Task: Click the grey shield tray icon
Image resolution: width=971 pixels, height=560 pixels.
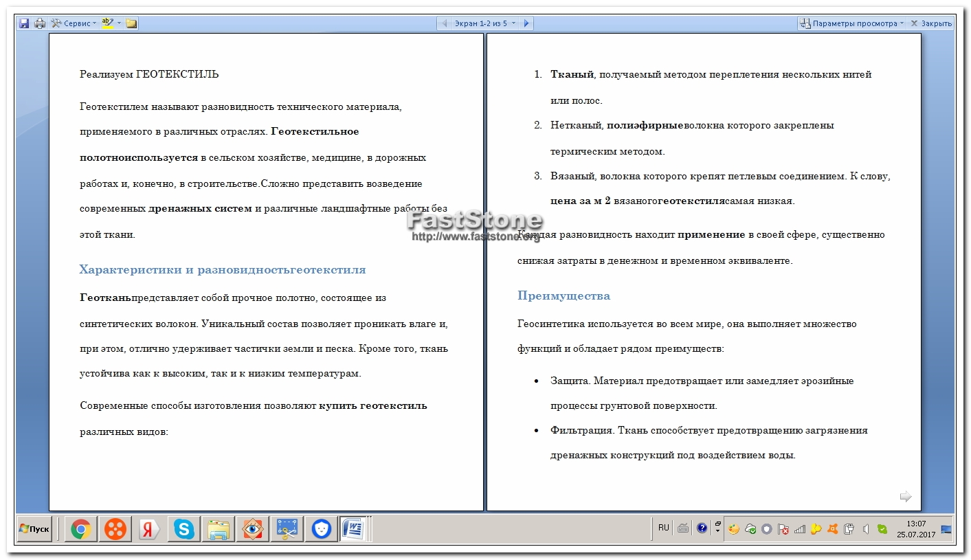Action: coord(767,529)
